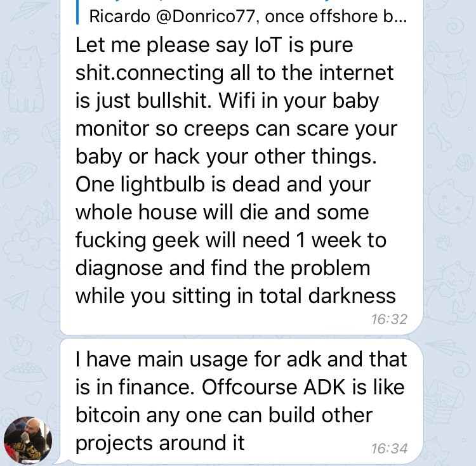This screenshot has height=466, width=476.
Task: Click the word "bitcoin" in second message
Action: tap(107, 415)
